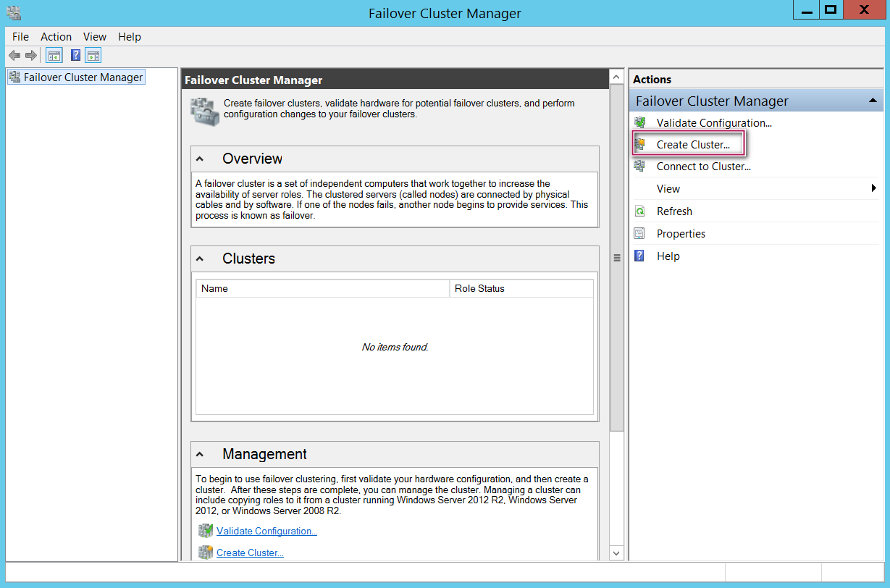This screenshot has width=890, height=588.
Task: Open Properties from the Actions pane
Action: pyautogui.click(x=681, y=233)
